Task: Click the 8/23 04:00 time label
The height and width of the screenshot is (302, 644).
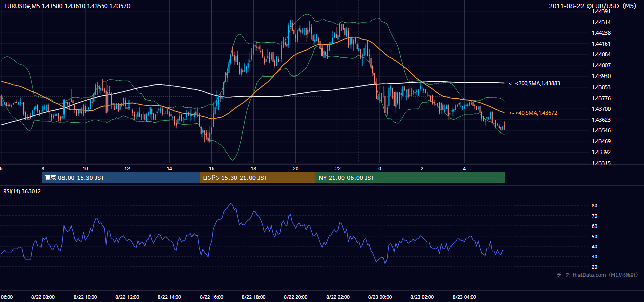Action: (465, 297)
